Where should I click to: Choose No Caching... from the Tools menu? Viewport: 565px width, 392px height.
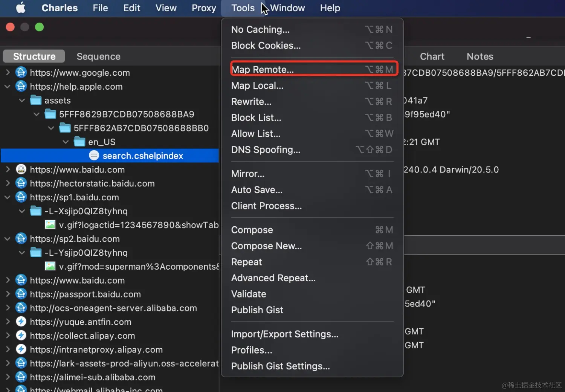pyautogui.click(x=312, y=29)
